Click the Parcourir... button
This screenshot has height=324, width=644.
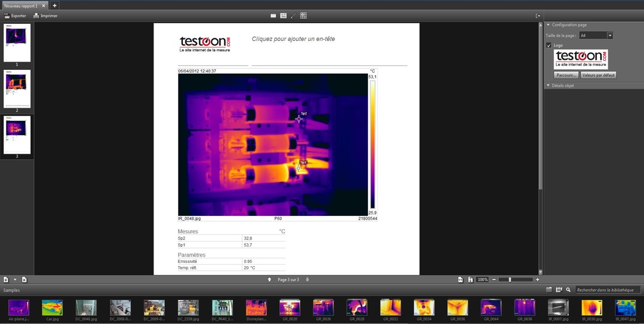coord(566,75)
